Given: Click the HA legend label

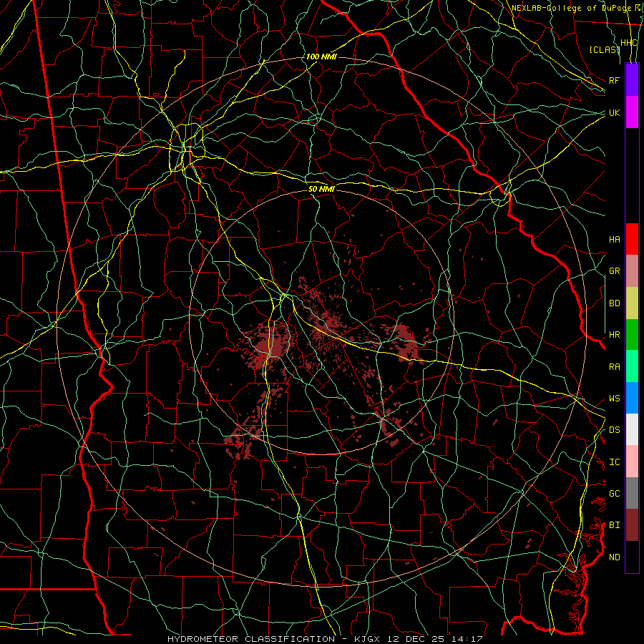Looking at the screenshot, I should tap(614, 239).
